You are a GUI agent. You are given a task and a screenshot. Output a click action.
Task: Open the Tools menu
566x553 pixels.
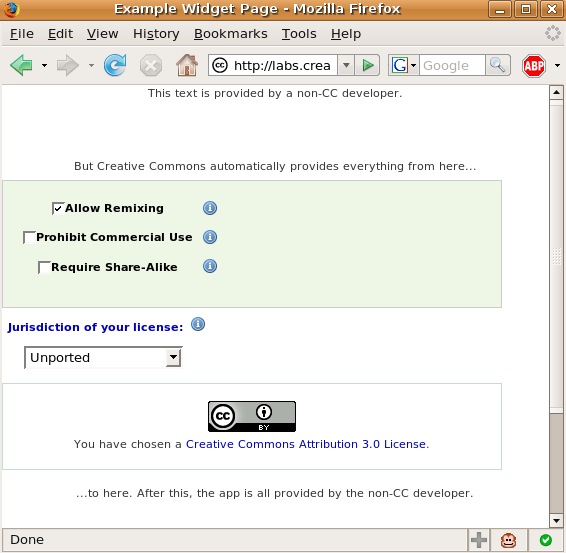coord(299,34)
